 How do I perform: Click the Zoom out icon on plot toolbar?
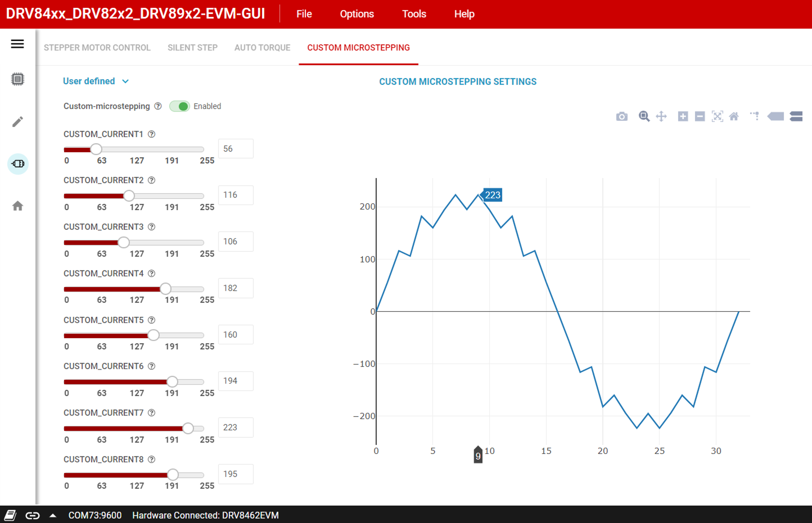700,116
